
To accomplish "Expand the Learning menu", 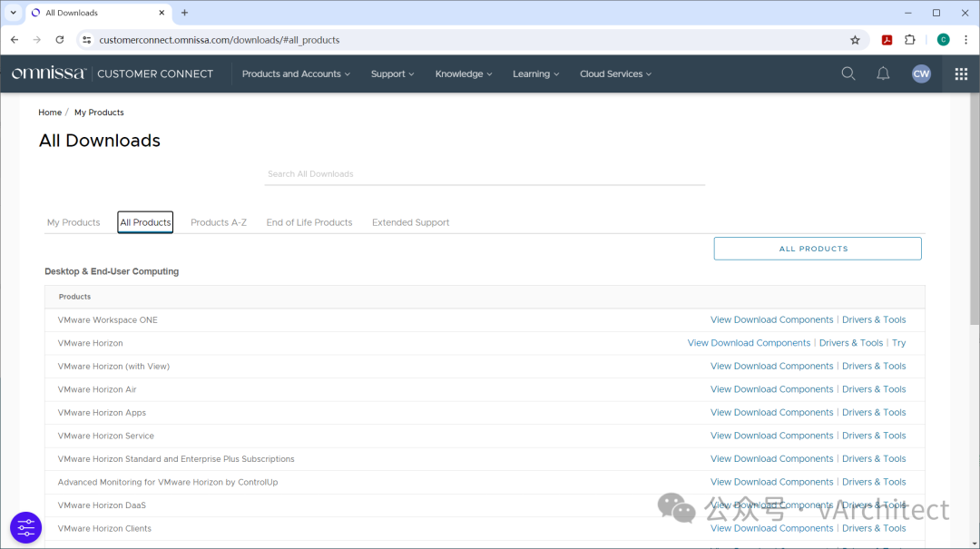I will (535, 74).
